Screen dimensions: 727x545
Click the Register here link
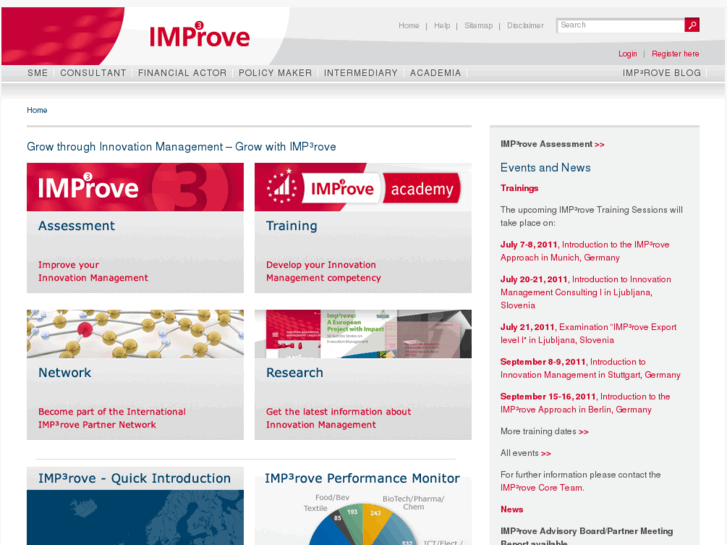tap(675, 54)
